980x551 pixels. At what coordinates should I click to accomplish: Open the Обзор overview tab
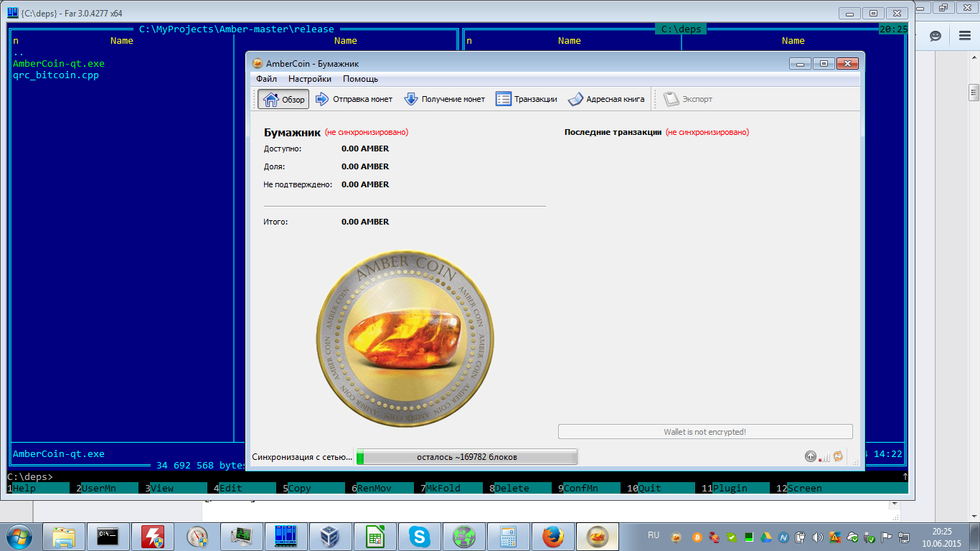(x=283, y=99)
